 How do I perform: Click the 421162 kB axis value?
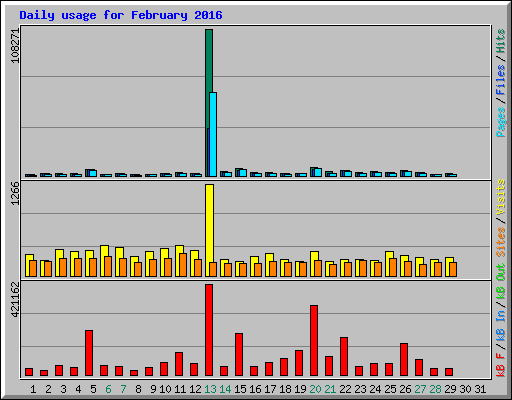click(x=15, y=300)
